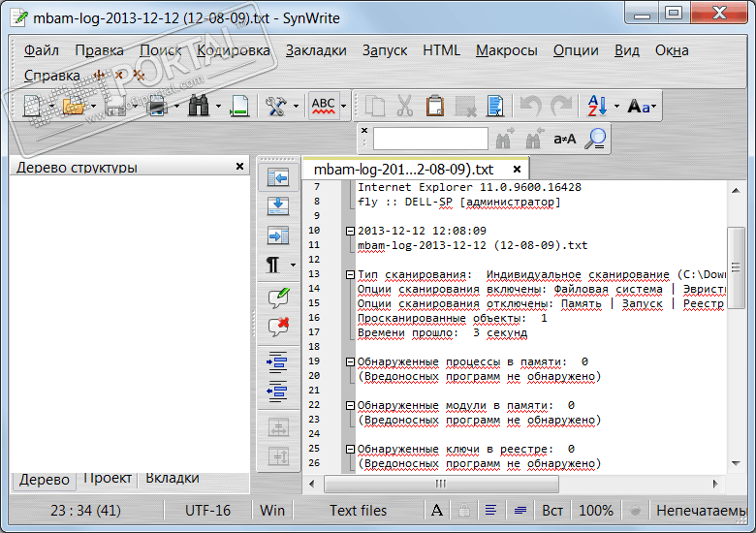Screen dimensions: 756x533
Task: Click Win line endings in status bar
Action: pyautogui.click(x=272, y=511)
